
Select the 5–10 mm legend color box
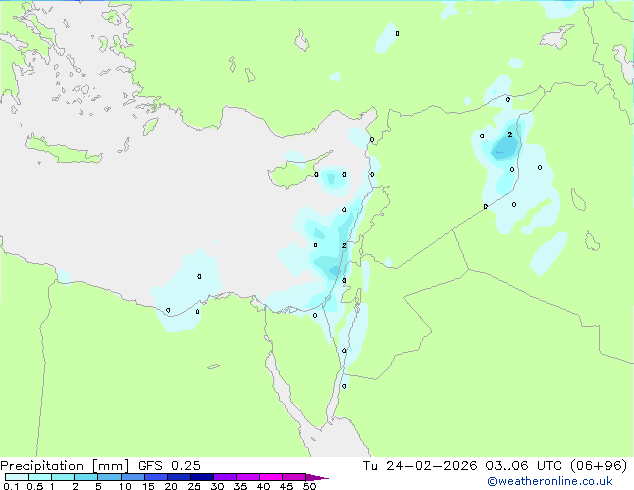click(x=109, y=477)
